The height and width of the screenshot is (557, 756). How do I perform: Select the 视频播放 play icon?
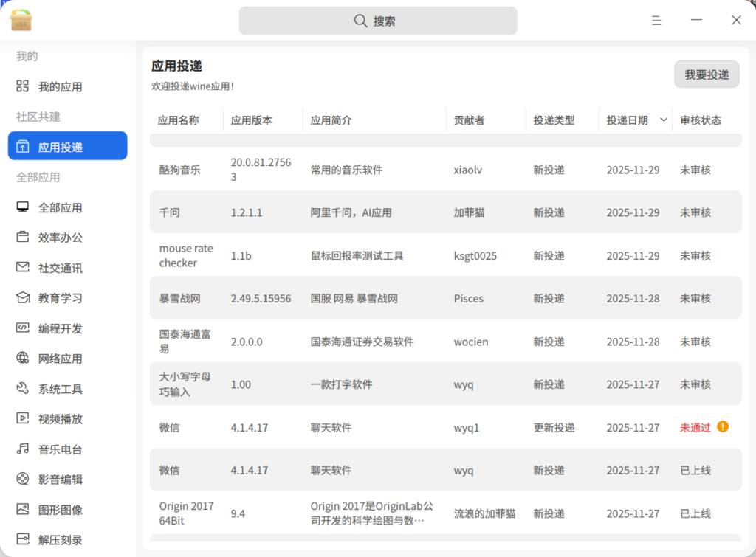tap(23, 419)
